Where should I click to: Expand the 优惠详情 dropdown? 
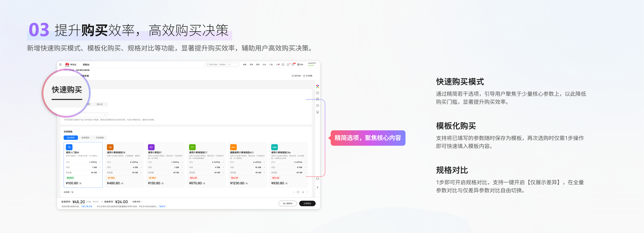[x=137, y=202]
